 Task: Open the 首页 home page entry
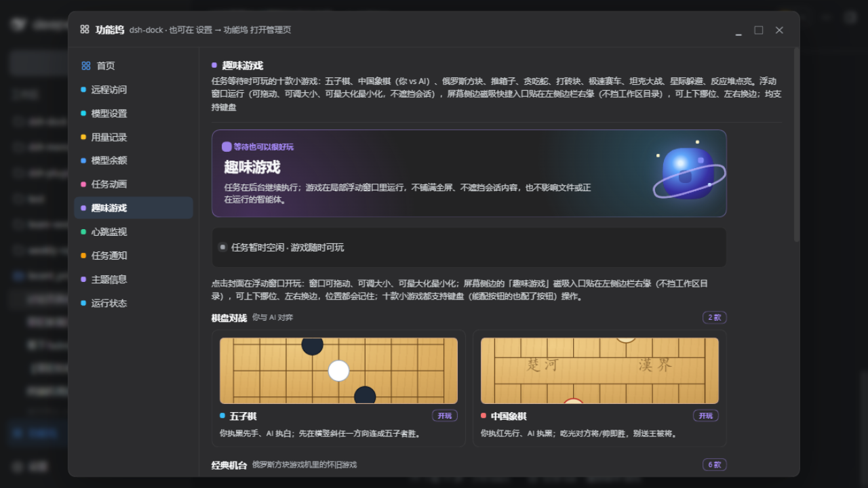click(x=133, y=66)
